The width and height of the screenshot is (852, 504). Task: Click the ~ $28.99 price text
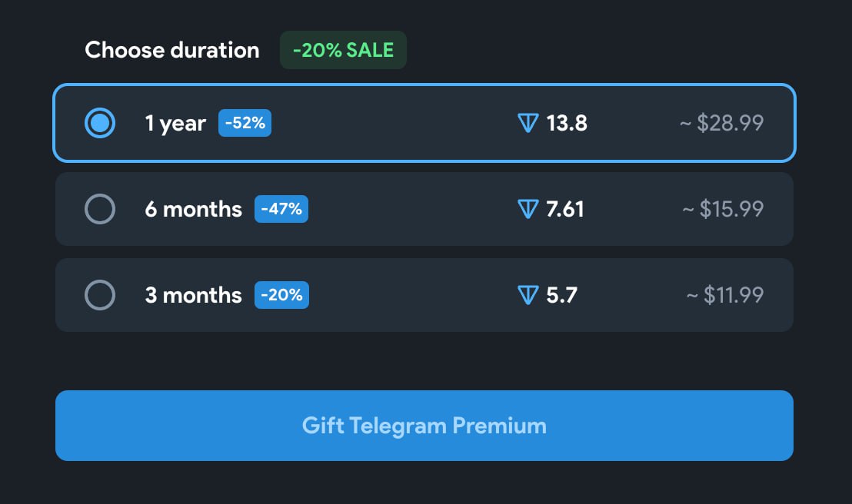(x=721, y=123)
